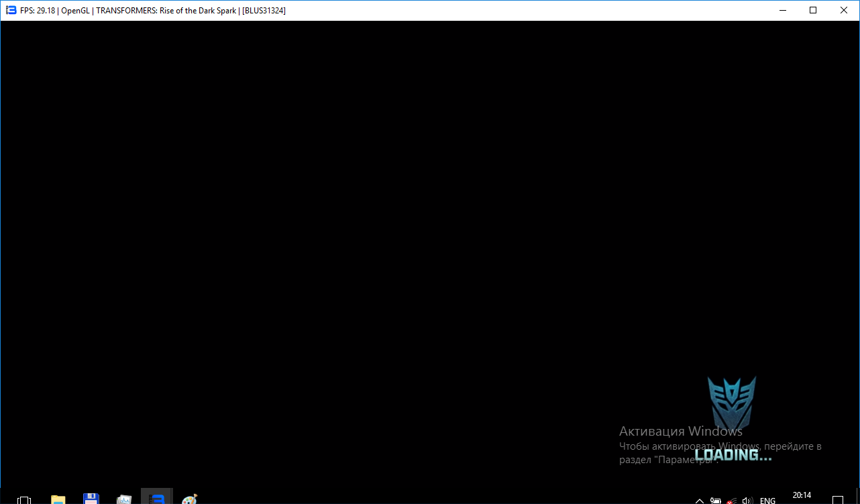Open the notification action center icon
860x504 pixels.
point(837,500)
